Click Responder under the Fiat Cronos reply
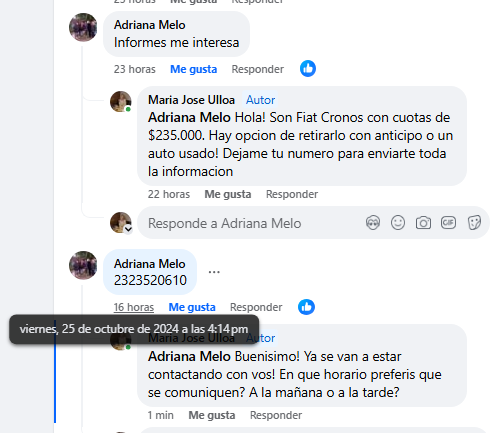Viewport: 493px width, 433px height. (292, 194)
